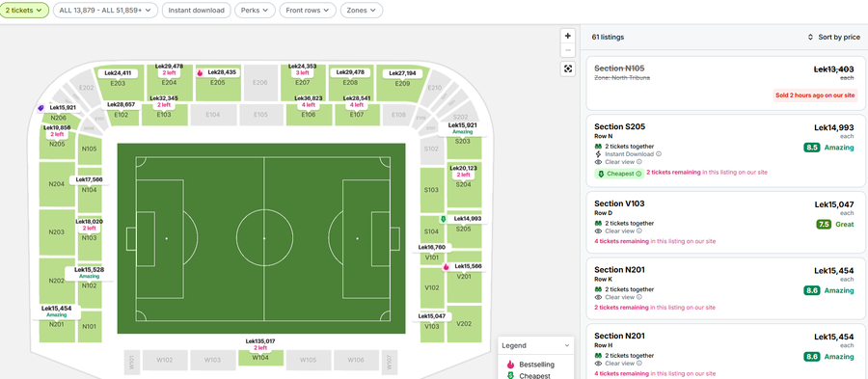The width and height of the screenshot is (868, 379).
Task: Zoom out on the stadium map
Action: click(x=567, y=50)
